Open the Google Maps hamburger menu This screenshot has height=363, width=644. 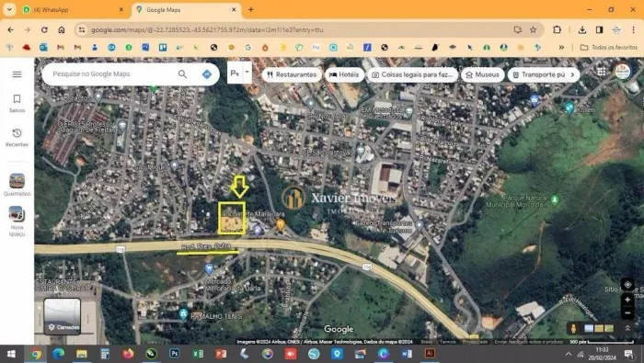click(17, 74)
